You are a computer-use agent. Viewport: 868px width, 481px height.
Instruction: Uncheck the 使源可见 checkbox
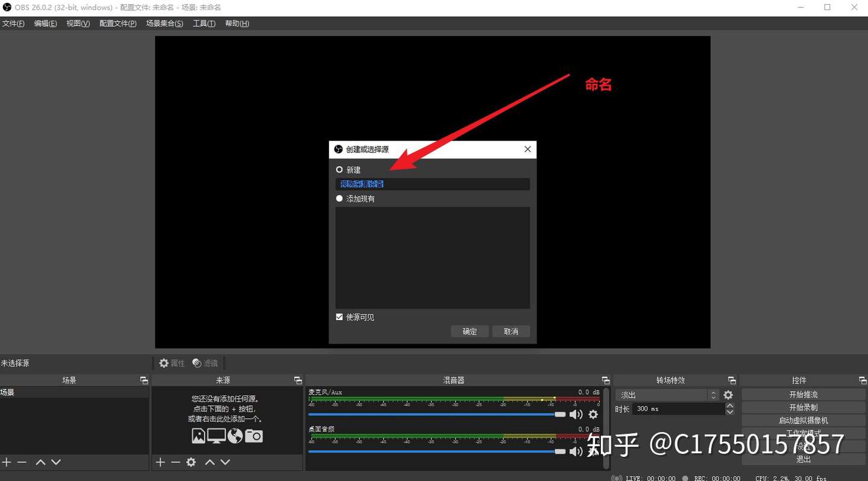pyautogui.click(x=339, y=317)
